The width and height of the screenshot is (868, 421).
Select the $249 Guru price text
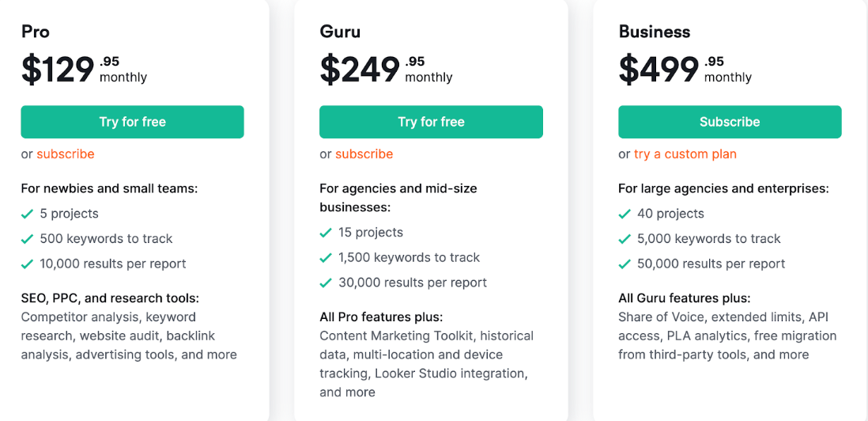pos(360,70)
